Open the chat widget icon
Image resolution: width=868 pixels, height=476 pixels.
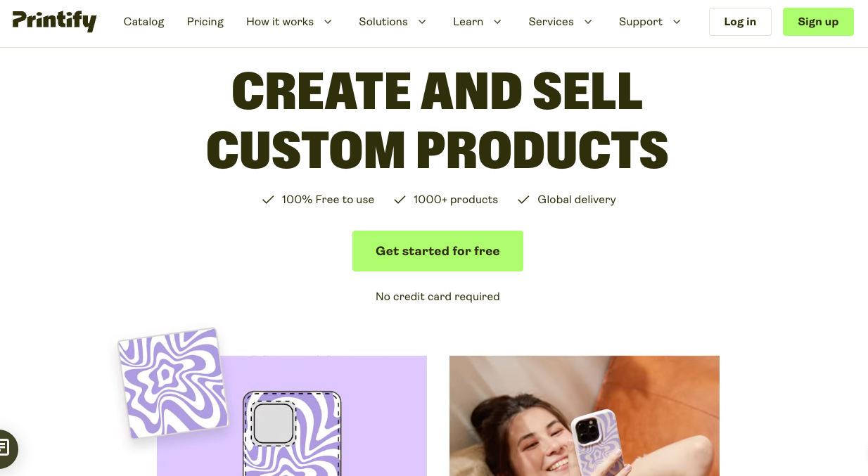(x=4, y=448)
